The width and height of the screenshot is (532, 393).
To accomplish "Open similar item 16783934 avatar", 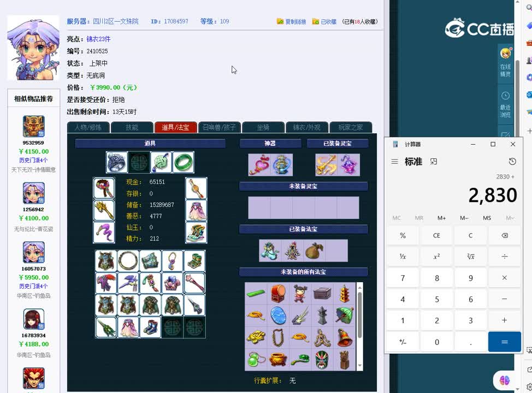I will coord(33,319).
